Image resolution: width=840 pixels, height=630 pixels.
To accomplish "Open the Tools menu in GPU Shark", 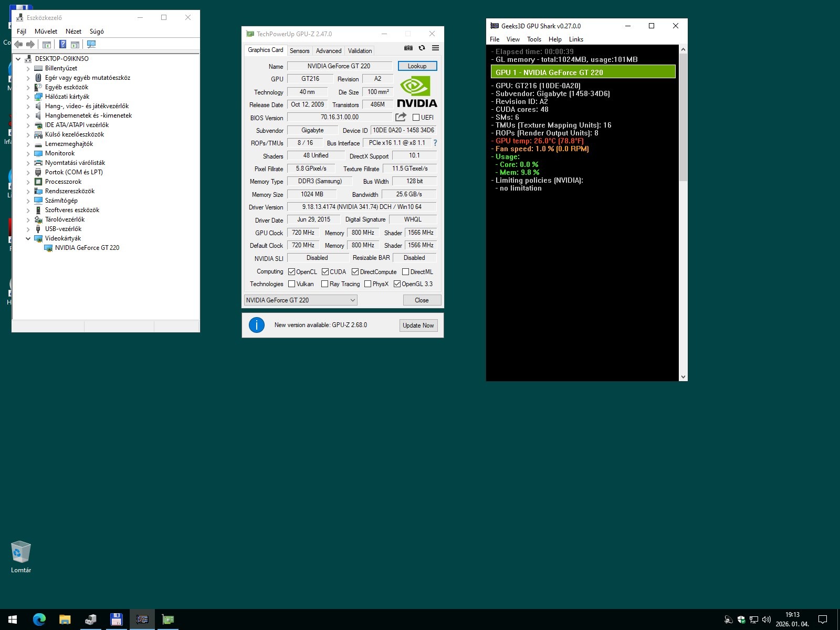I will coord(534,39).
